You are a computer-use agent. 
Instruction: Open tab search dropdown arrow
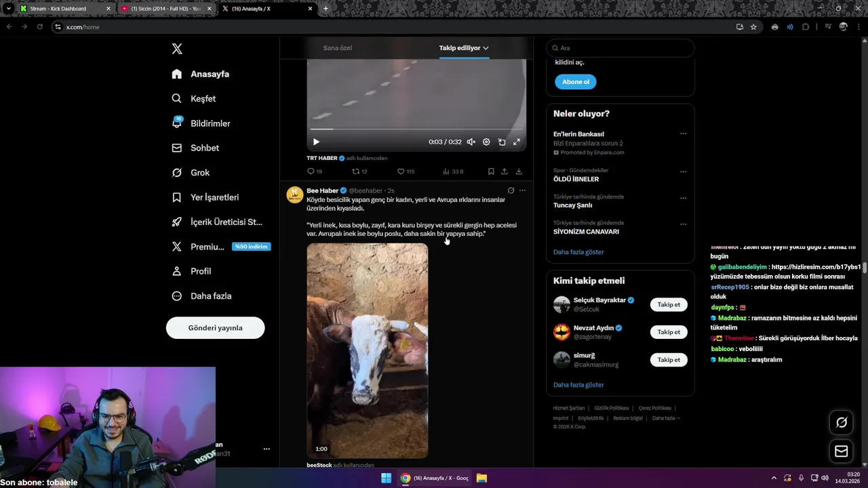(8, 9)
